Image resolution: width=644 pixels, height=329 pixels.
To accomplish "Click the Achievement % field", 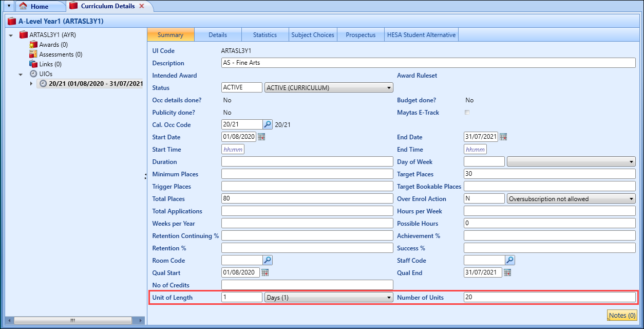I will point(550,235).
